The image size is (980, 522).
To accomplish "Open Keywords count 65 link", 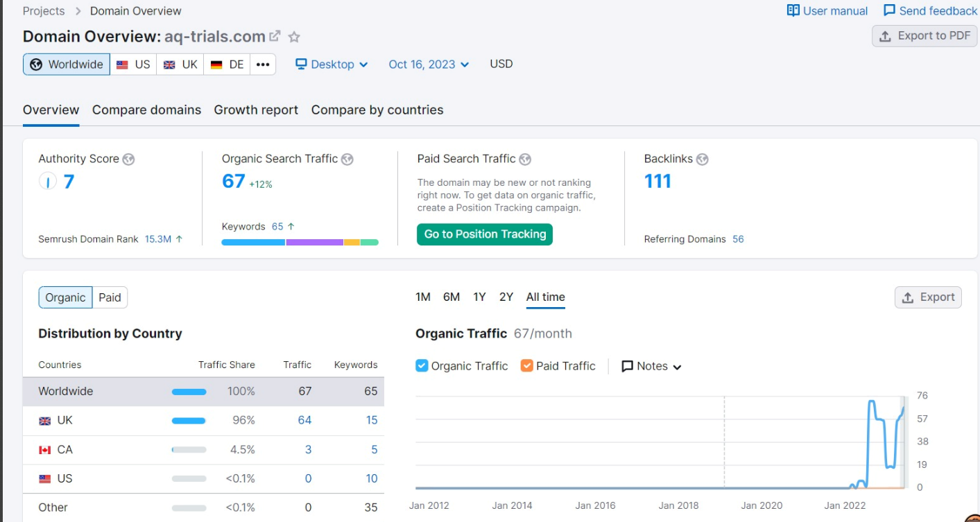I will pos(277,227).
